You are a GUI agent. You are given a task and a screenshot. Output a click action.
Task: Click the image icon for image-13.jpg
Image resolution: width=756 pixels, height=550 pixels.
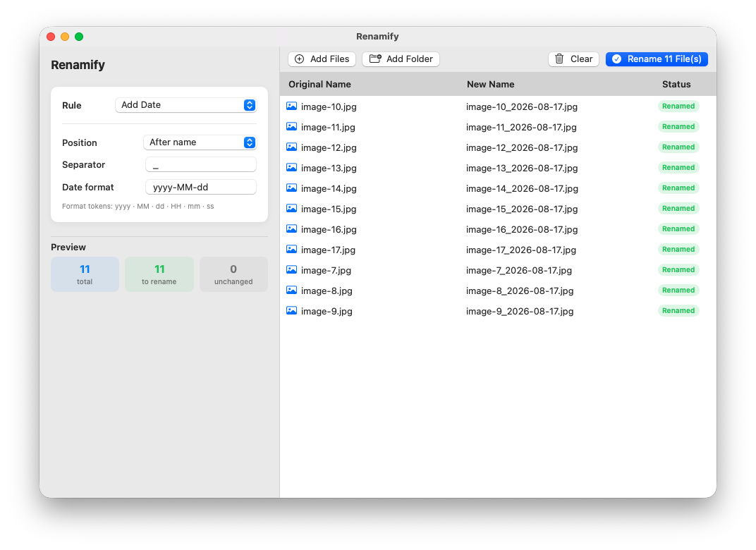tap(292, 168)
